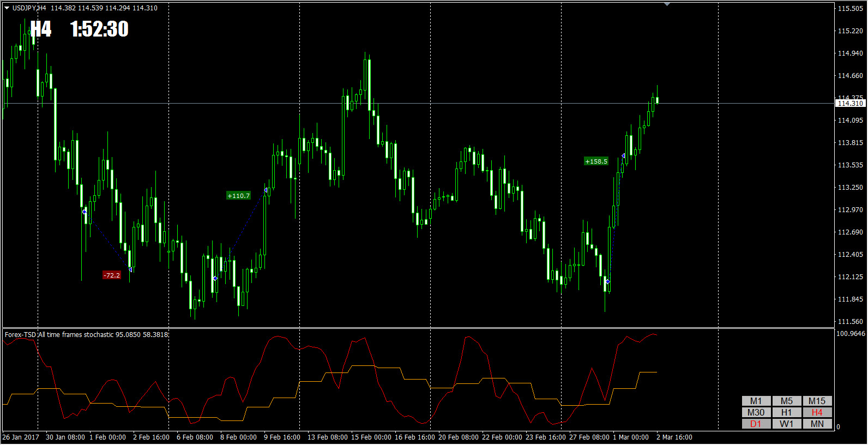Switch chart to M5 timeframe button
This screenshot has height=445, width=868.
click(786, 401)
